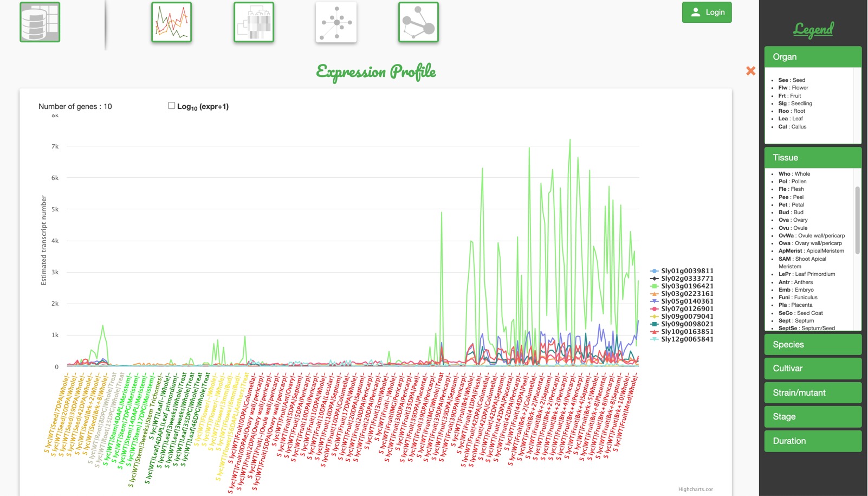Open the heatmap clustering visualization tool

tap(254, 22)
